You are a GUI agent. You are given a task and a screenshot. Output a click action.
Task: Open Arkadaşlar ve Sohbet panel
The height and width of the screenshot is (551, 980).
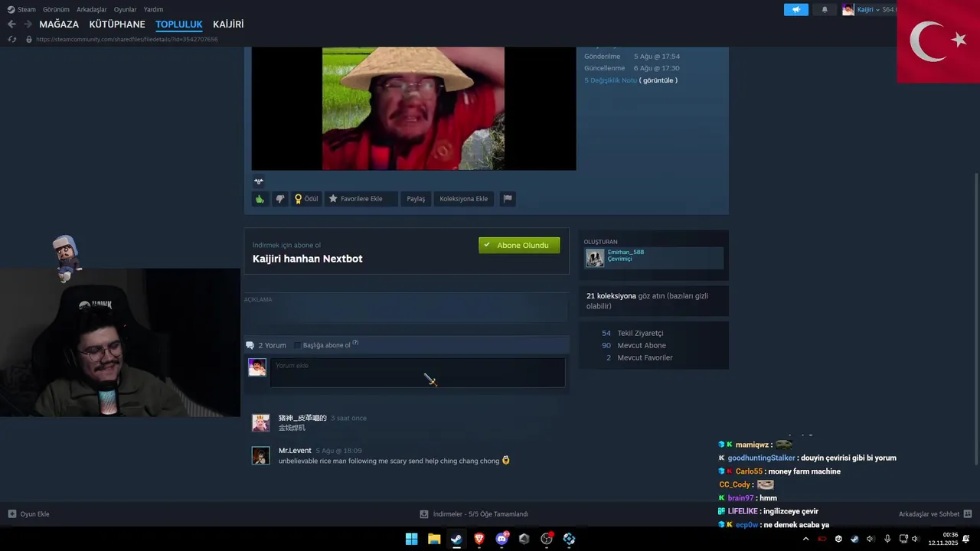935,514
